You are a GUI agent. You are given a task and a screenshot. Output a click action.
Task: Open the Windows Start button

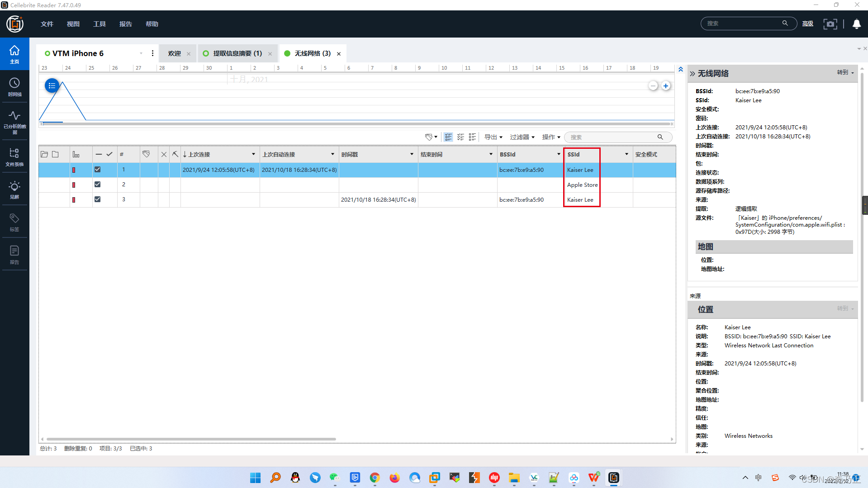255,478
